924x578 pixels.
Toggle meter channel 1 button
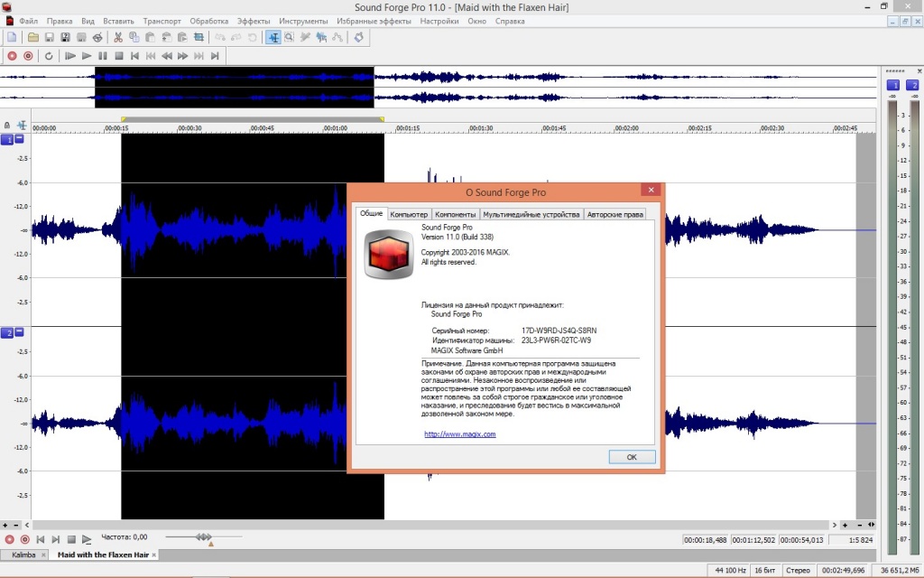click(x=892, y=85)
